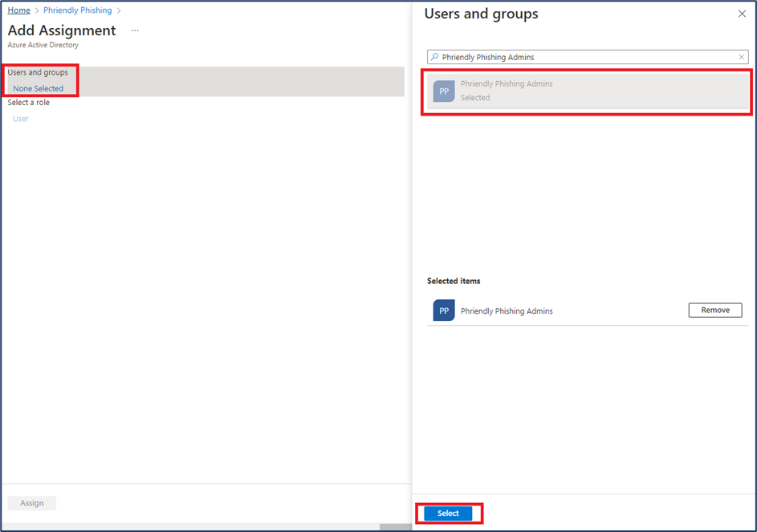Click the PP avatar in the search result
The width and height of the screenshot is (757, 532).
[444, 91]
